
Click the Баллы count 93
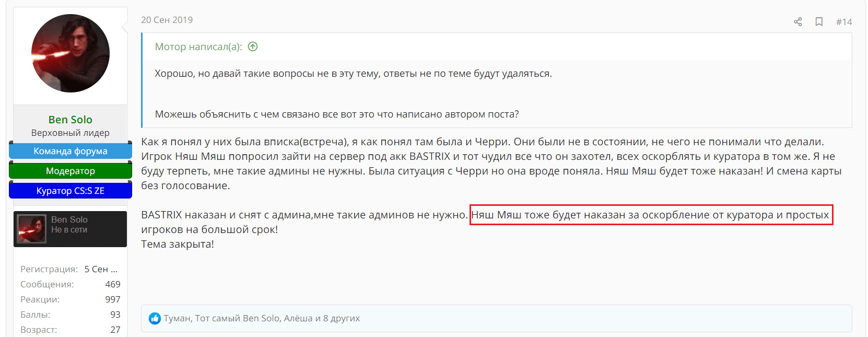tap(115, 315)
